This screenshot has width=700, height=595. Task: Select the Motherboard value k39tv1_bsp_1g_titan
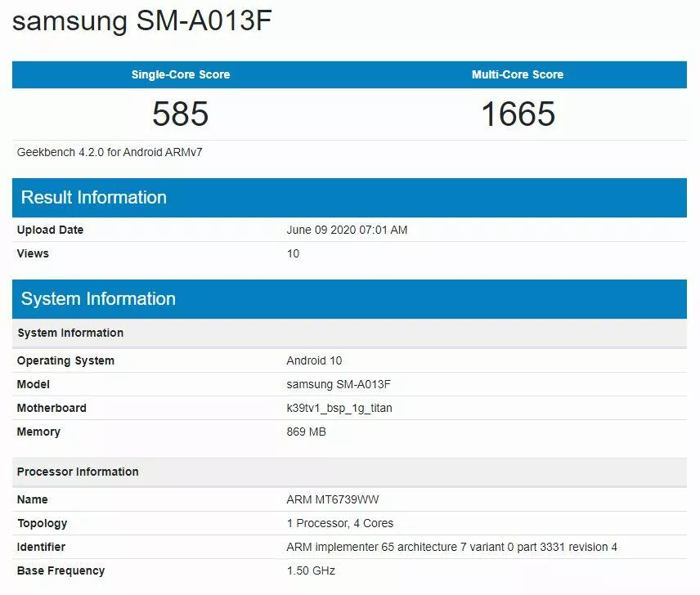click(x=339, y=408)
